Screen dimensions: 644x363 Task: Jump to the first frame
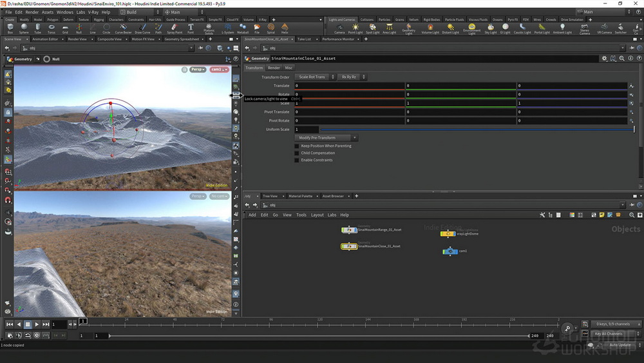[10, 324]
